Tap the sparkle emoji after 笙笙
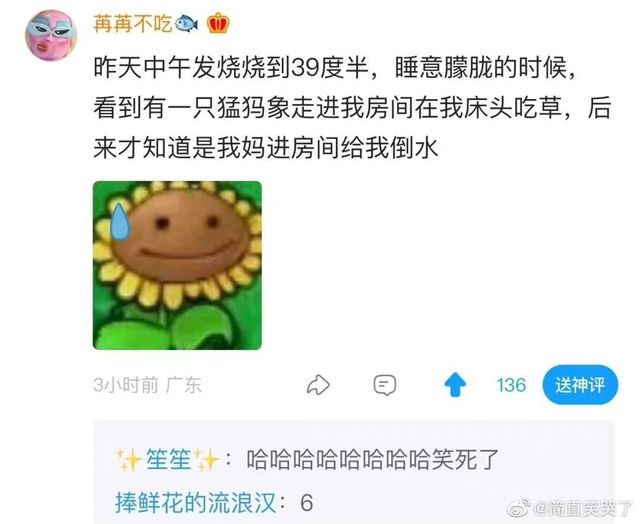Image resolution: width=640 pixels, height=524 pixels. (206, 460)
